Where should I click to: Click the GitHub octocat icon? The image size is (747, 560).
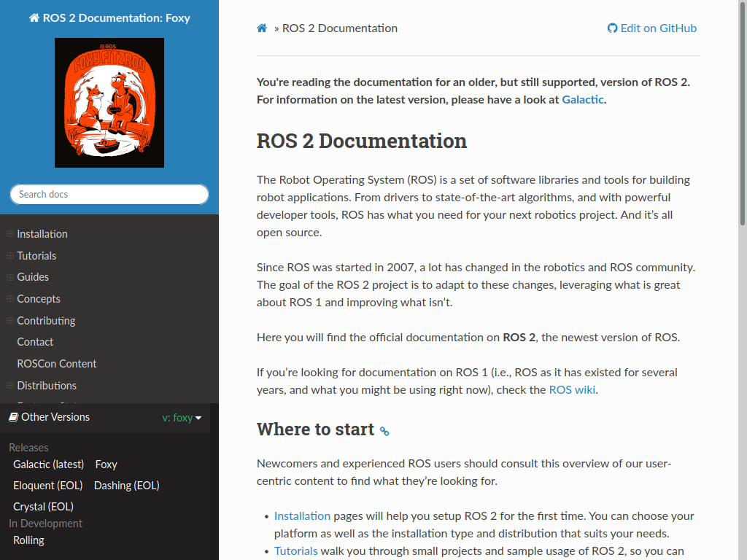(x=612, y=28)
